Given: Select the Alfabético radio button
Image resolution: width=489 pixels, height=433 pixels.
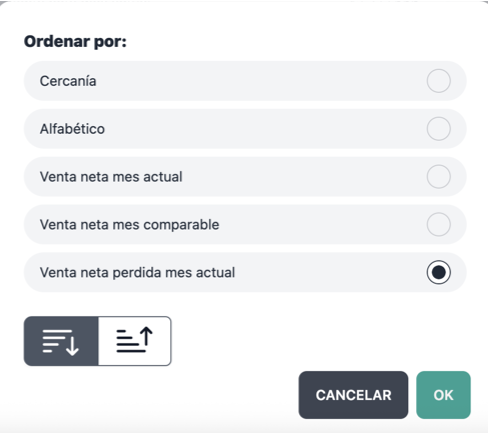Looking at the screenshot, I should pos(439,129).
